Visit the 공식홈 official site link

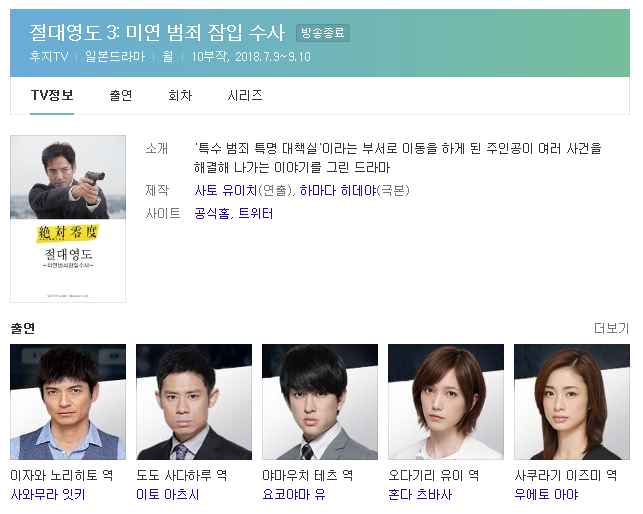(212, 213)
